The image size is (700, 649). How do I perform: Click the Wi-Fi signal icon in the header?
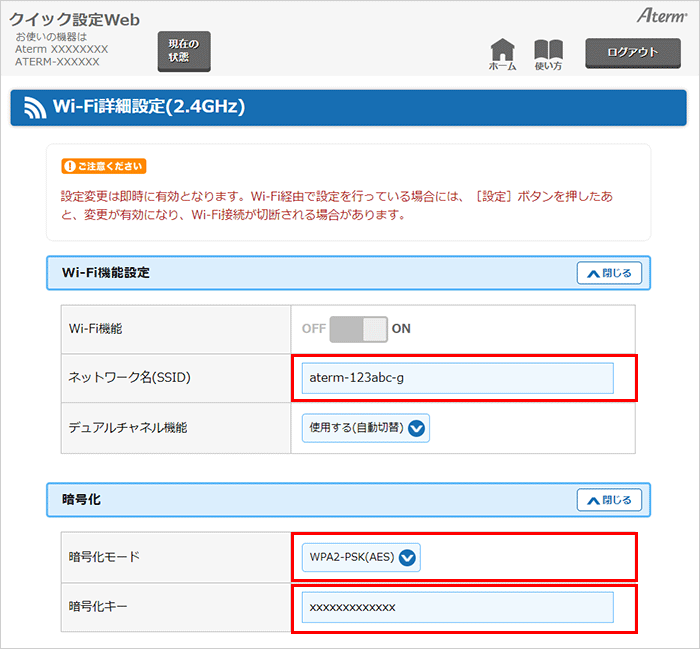35,107
